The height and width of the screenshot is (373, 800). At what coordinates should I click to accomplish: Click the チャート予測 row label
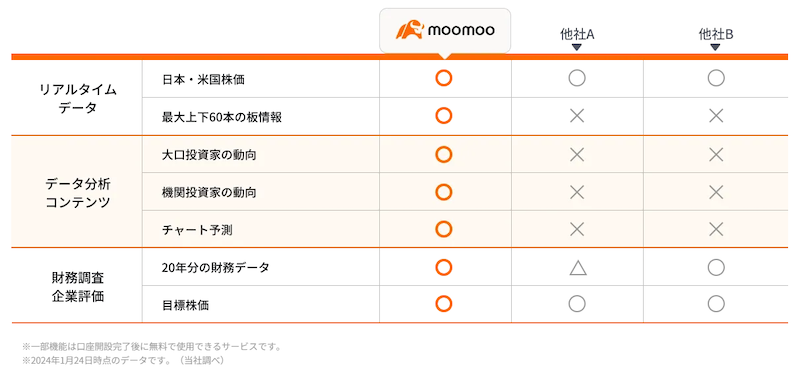(197, 230)
